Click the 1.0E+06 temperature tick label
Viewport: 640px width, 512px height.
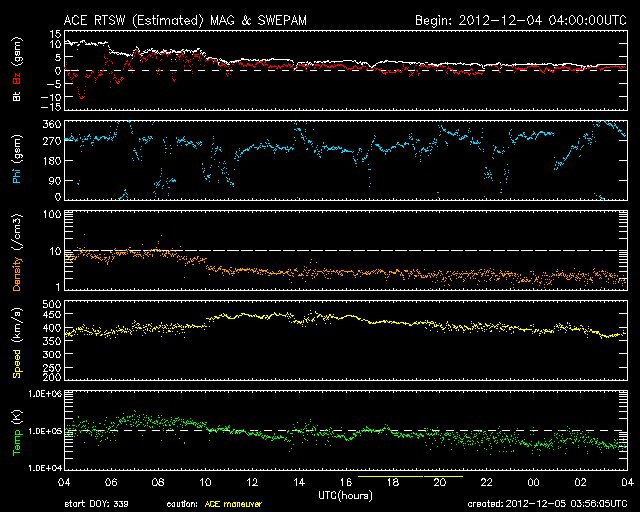point(42,394)
